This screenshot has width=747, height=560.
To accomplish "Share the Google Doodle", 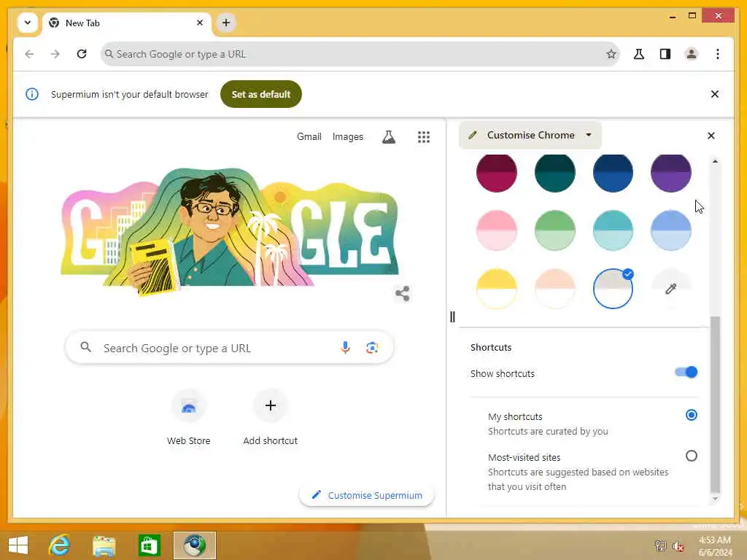I will click(x=403, y=293).
